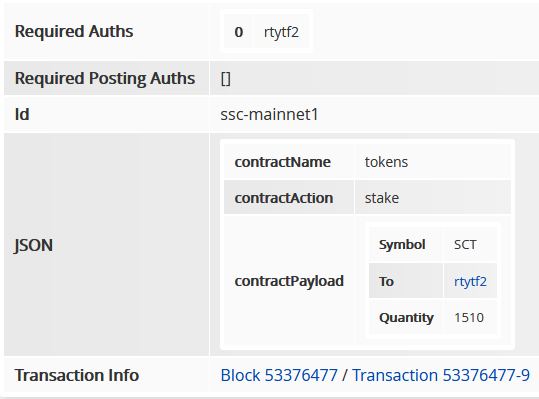Click the Transaction Info row label

[77, 375]
